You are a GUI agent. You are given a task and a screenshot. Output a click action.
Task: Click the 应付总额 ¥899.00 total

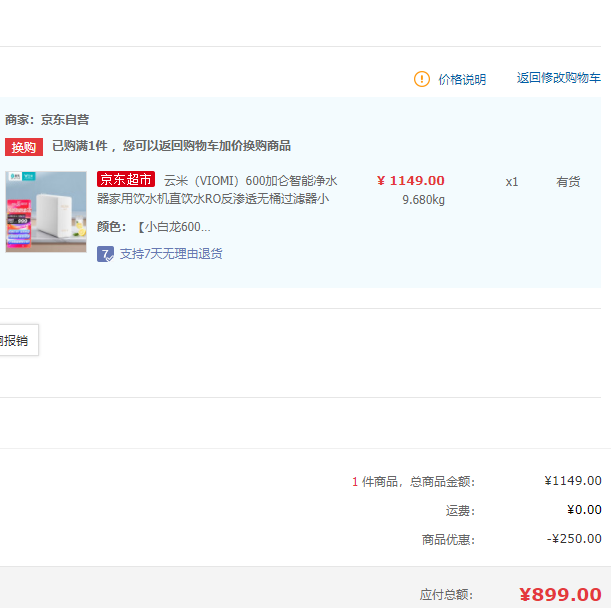560,595
